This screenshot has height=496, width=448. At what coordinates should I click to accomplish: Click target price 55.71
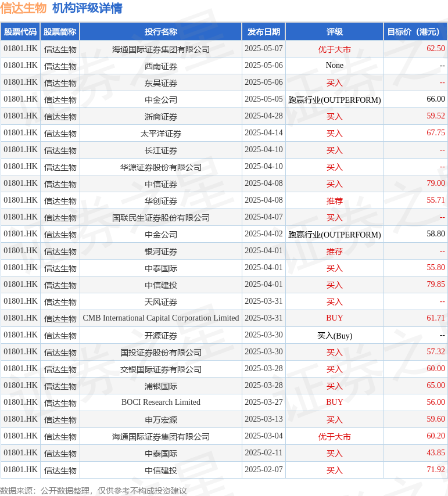click(436, 200)
